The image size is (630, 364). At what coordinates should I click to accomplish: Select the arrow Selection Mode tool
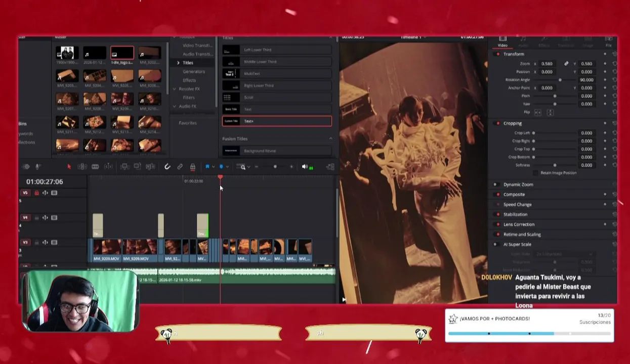click(69, 166)
